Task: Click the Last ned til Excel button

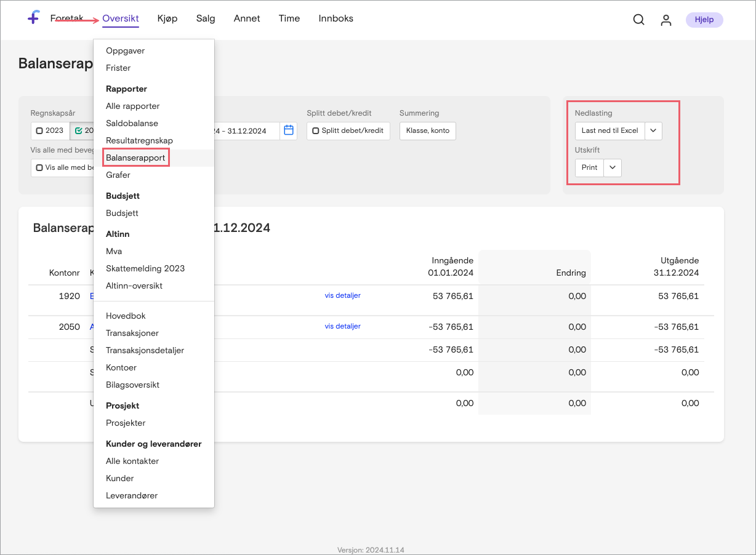Action: click(610, 130)
